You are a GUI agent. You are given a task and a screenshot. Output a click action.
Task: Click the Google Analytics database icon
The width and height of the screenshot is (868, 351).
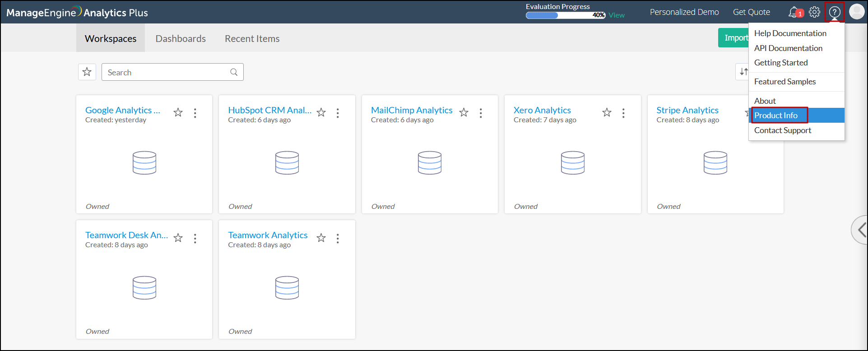144,163
